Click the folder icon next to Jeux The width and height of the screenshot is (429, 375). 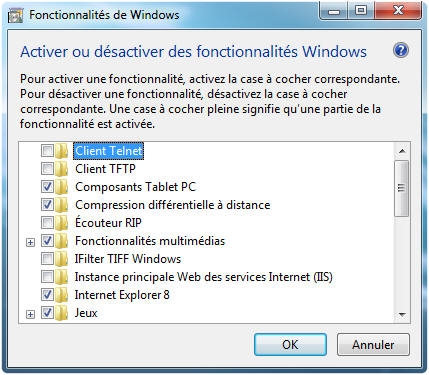tap(62, 313)
